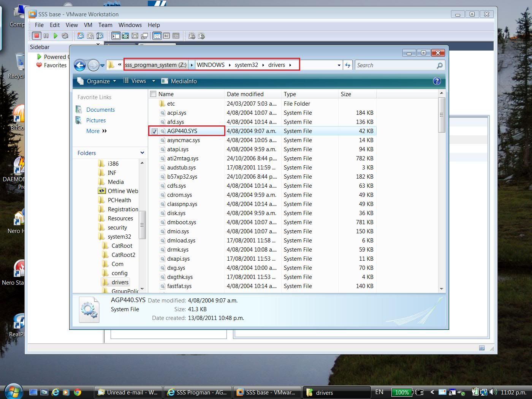Open Pictures favorite link
The width and height of the screenshot is (532, 399).
[96, 120]
